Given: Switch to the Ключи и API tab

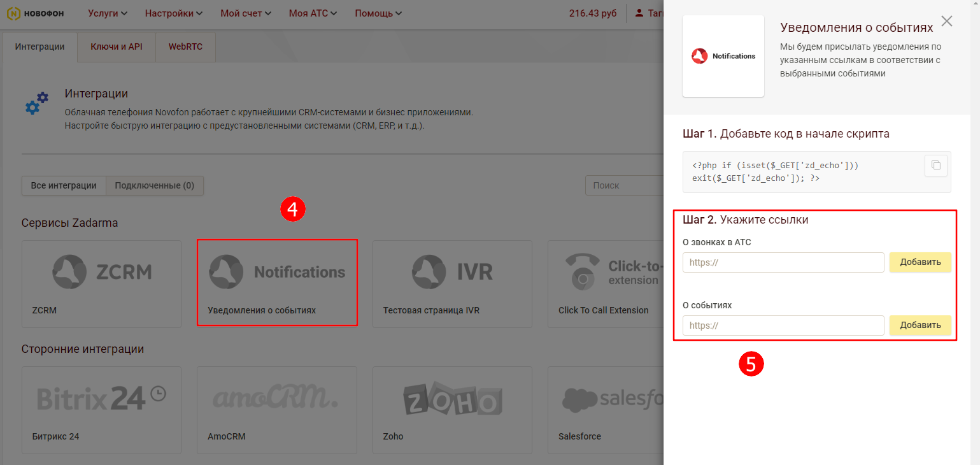Looking at the screenshot, I should coord(117,46).
